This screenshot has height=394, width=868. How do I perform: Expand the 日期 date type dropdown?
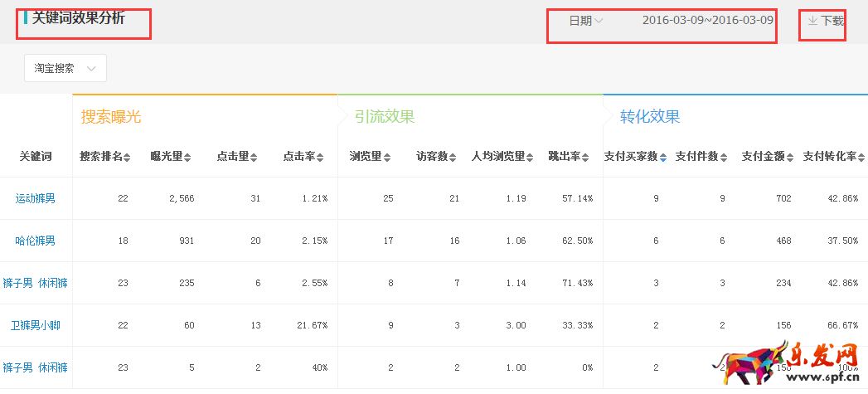coord(585,21)
